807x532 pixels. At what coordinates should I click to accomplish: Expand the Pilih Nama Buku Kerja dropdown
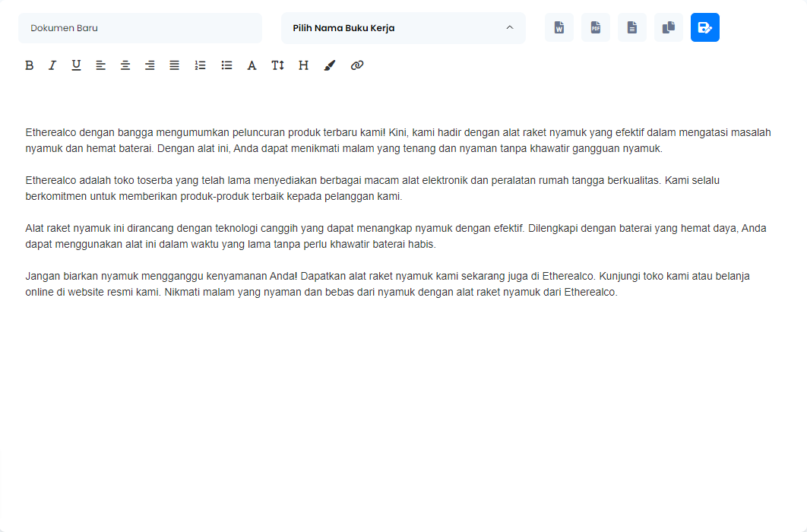(x=403, y=28)
